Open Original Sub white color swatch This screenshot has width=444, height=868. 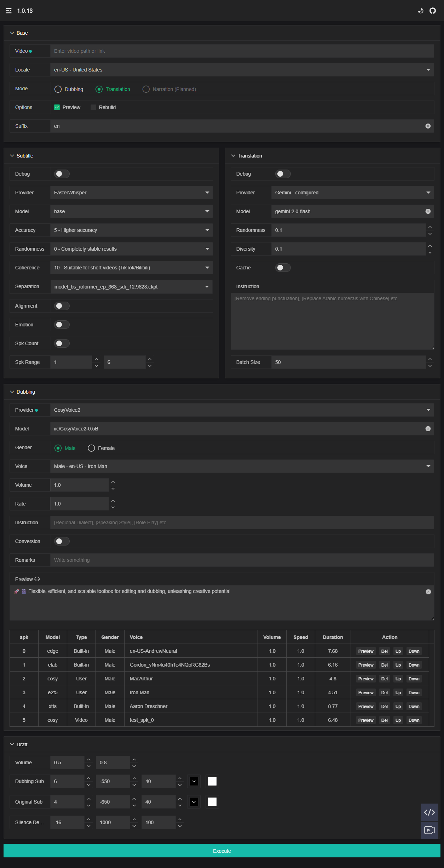click(x=212, y=802)
